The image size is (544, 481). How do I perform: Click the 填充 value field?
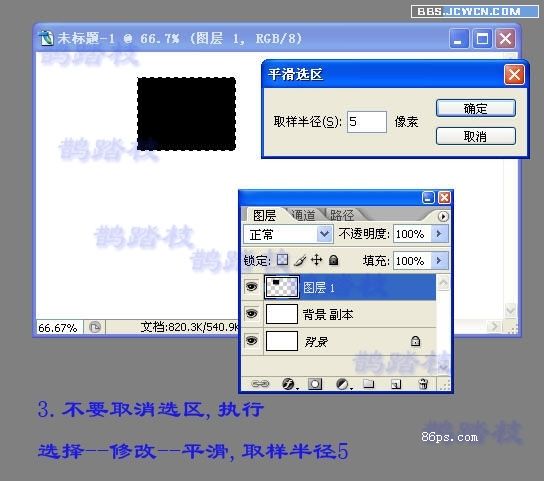(412, 261)
